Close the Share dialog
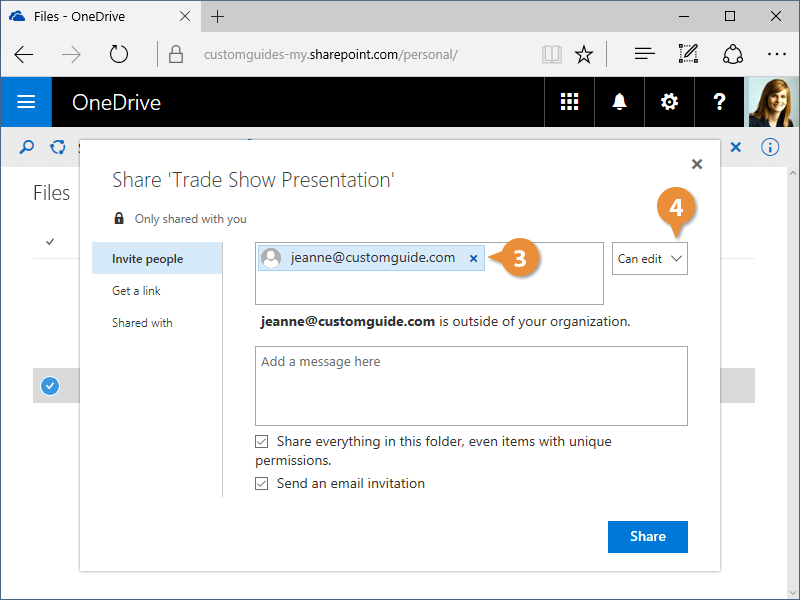This screenshot has height=600, width=800. click(697, 164)
